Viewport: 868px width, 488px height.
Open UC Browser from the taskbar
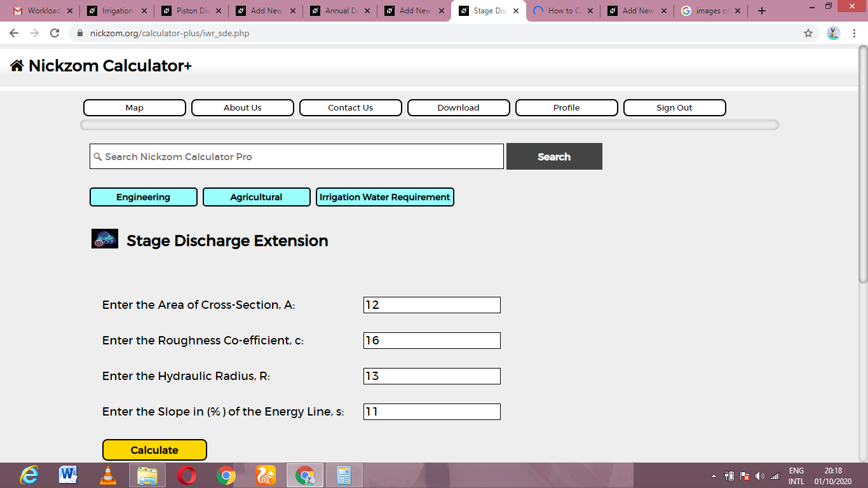[266, 475]
